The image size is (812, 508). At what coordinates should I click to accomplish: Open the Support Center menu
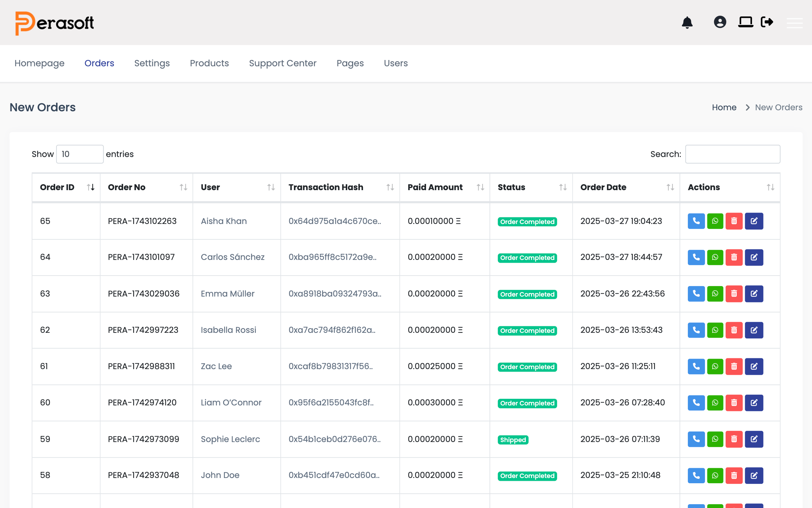pyautogui.click(x=283, y=63)
